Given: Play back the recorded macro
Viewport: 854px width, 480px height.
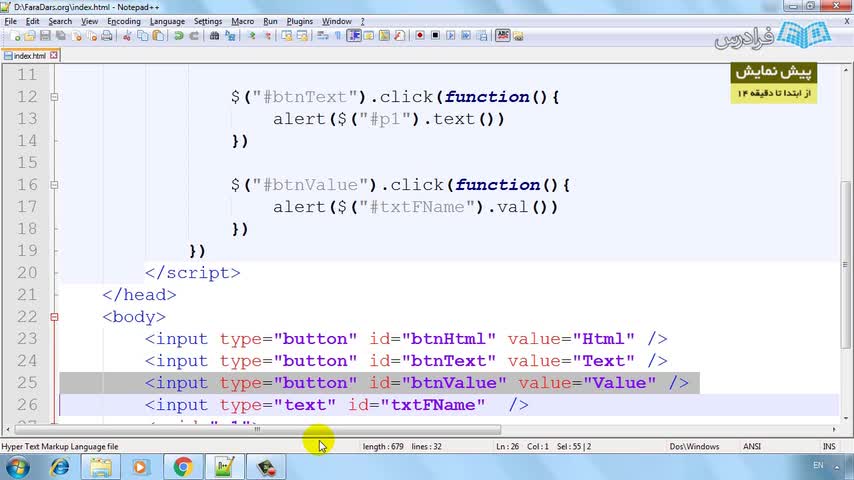Looking at the screenshot, I should click(450, 36).
